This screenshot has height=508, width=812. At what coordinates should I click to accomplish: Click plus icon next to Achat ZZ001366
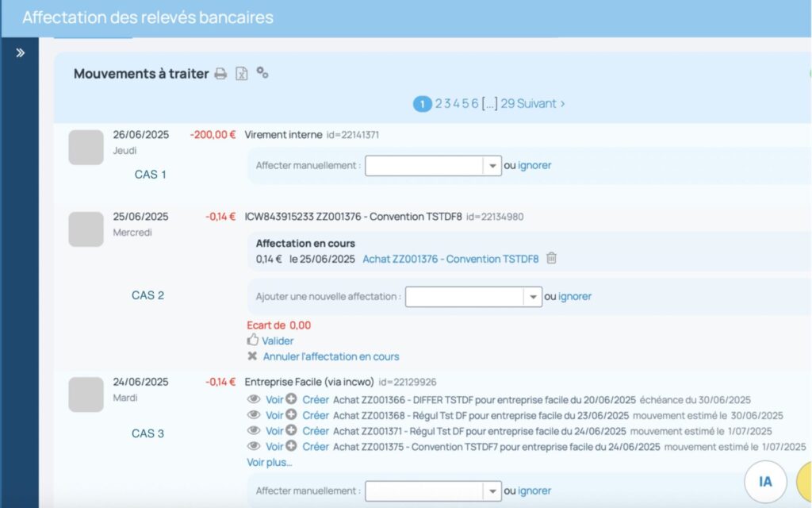tap(291, 399)
